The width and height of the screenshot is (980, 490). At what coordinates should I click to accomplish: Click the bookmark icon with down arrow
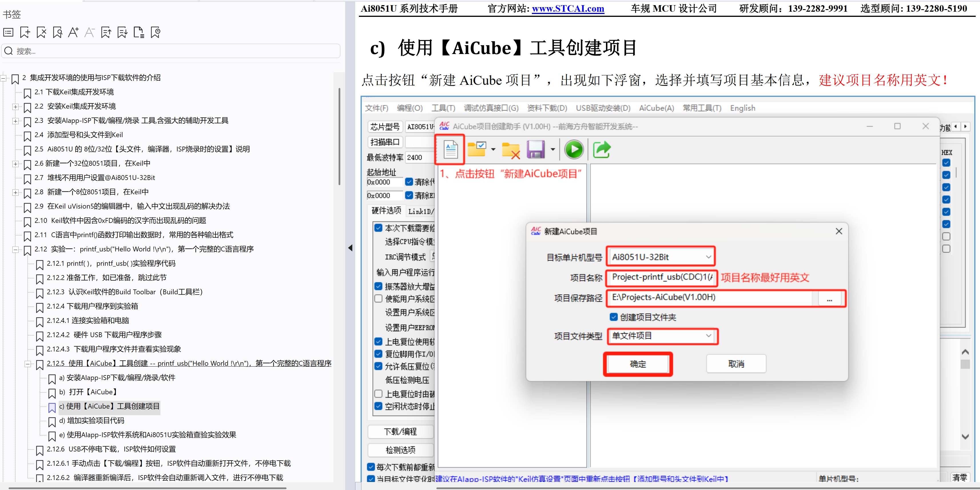click(122, 32)
